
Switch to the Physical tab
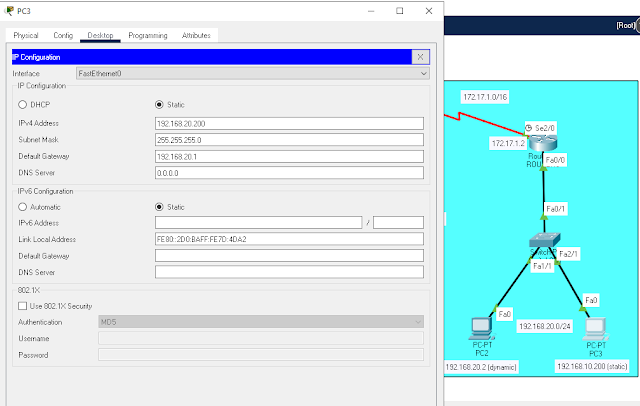(x=26, y=35)
